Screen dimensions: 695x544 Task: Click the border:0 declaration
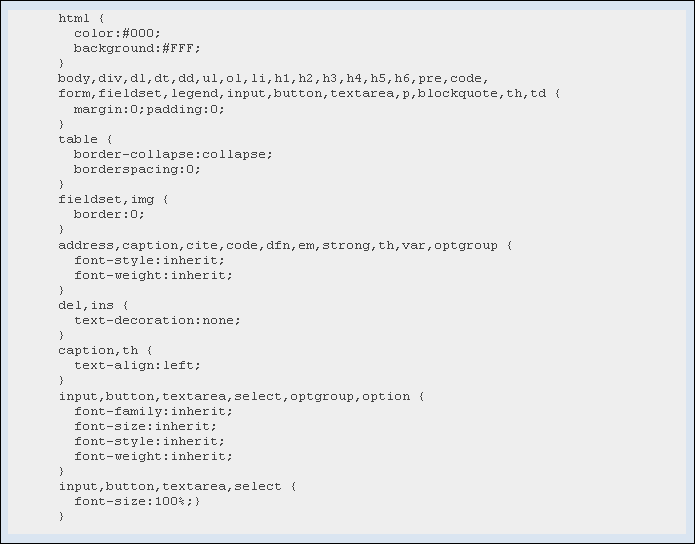pyautogui.click(x=109, y=214)
